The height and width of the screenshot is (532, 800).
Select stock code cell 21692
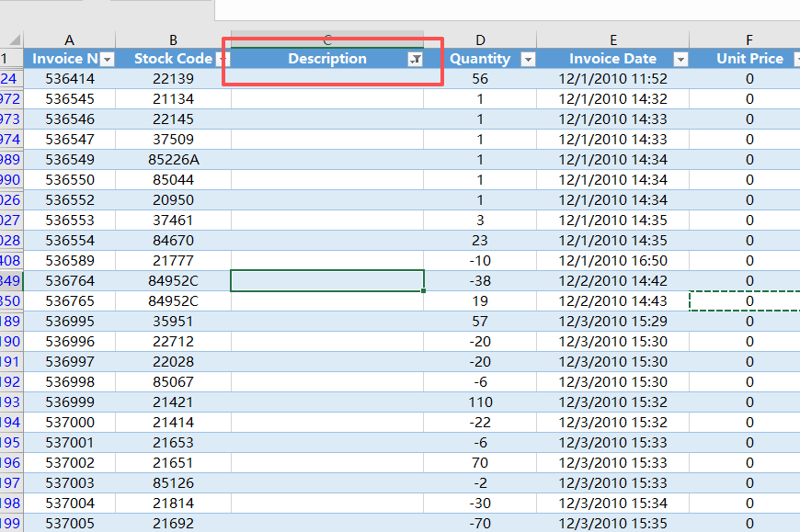173,524
